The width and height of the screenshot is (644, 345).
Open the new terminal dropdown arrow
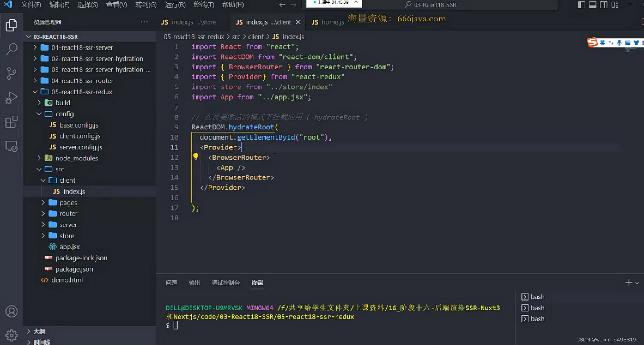(x=637, y=283)
